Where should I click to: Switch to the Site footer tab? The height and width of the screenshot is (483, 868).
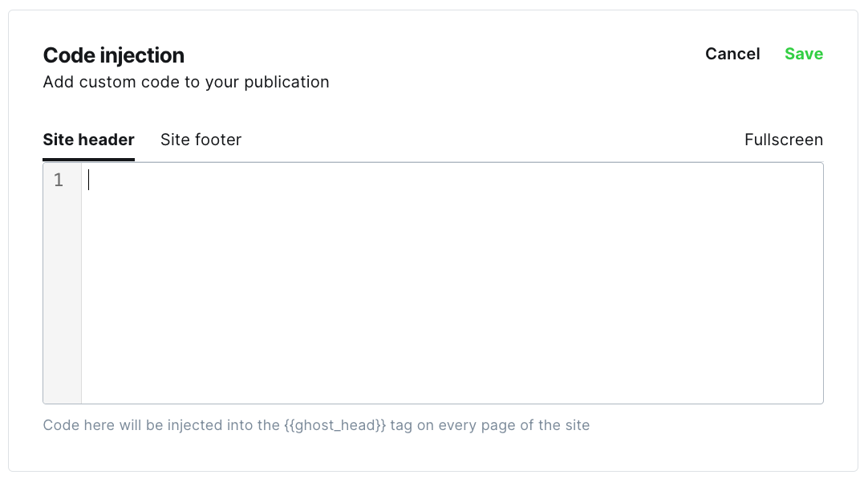pos(201,140)
